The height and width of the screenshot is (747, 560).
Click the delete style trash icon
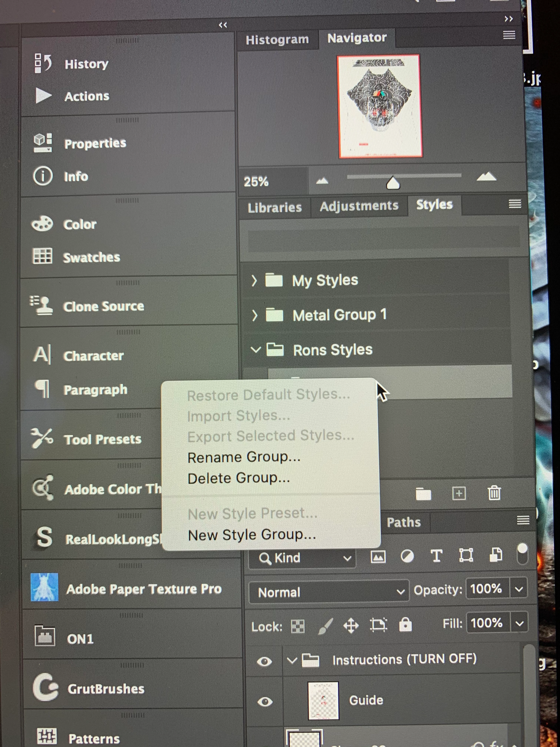pyautogui.click(x=494, y=493)
